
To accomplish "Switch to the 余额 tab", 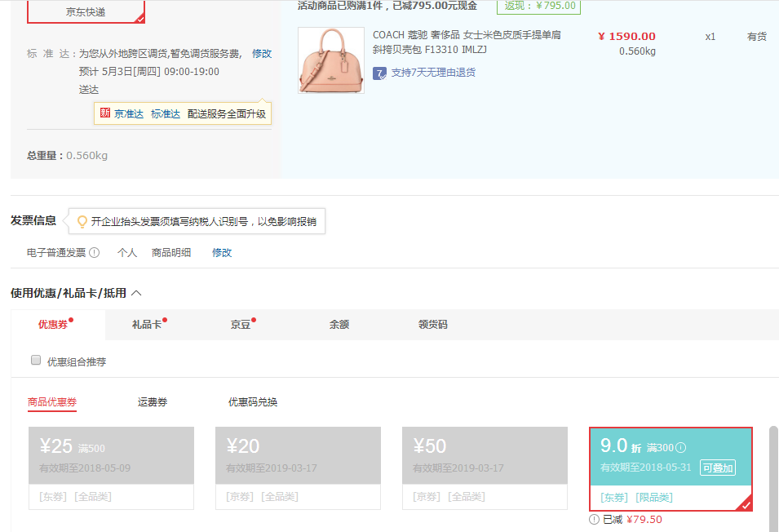I will coord(339,325).
